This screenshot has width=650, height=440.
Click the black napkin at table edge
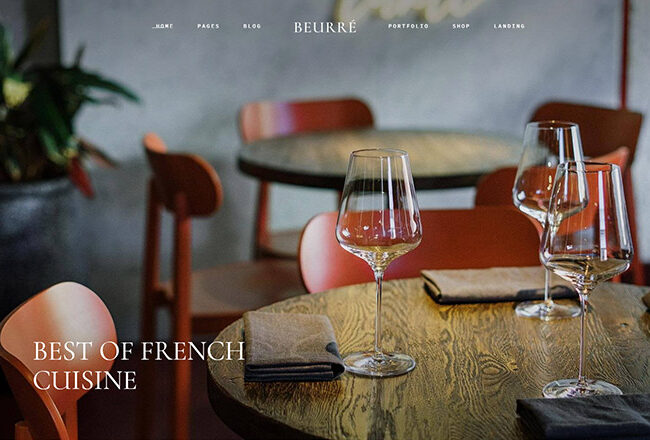point(584,417)
